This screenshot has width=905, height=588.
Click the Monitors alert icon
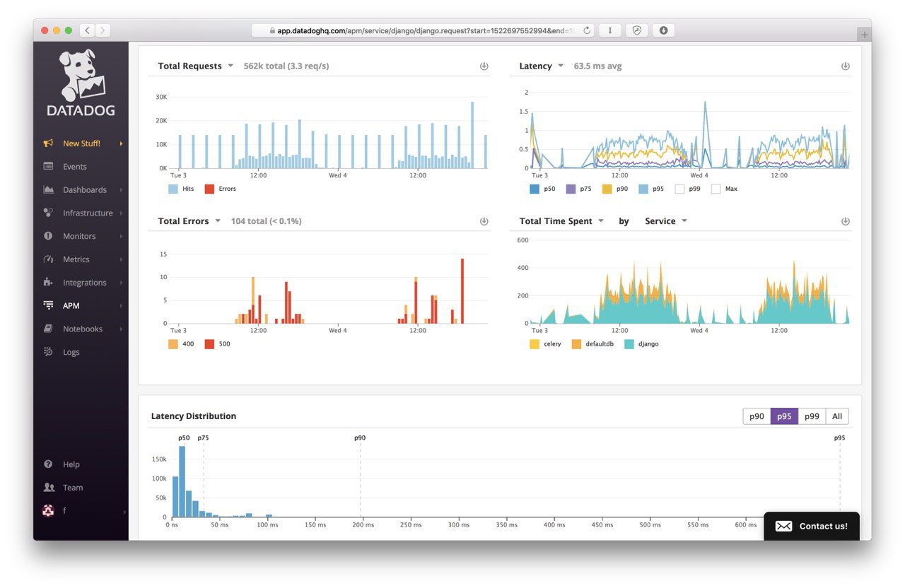click(x=48, y=236)
